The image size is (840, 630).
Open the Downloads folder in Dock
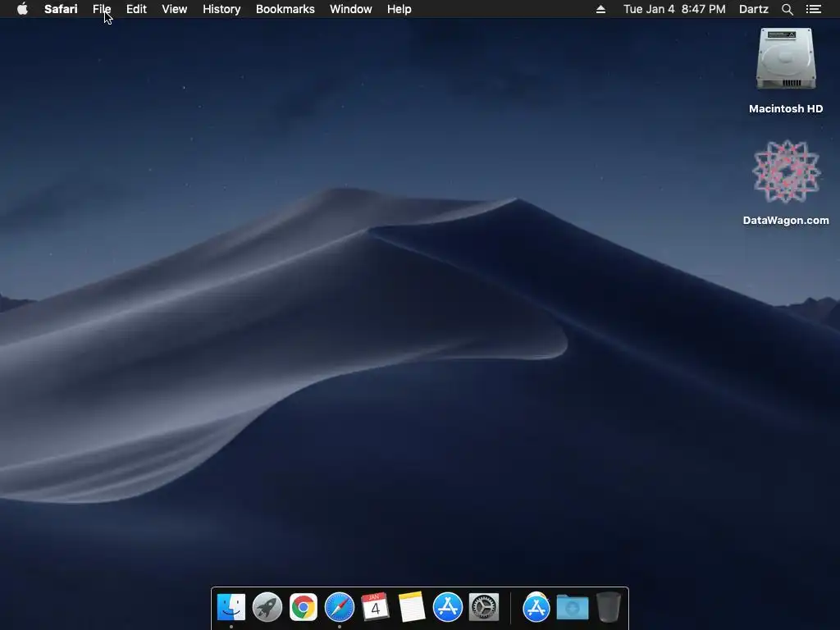(x=572, y=608)
